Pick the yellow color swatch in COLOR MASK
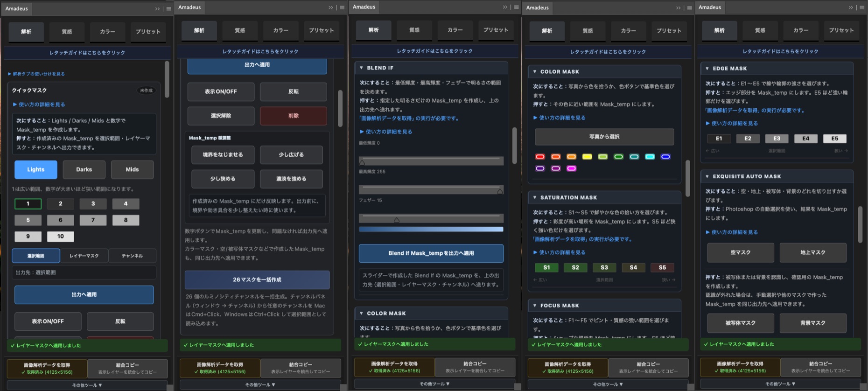Viewport: 868px width, 391px height. pyautogui.click(x=587, y=157)
